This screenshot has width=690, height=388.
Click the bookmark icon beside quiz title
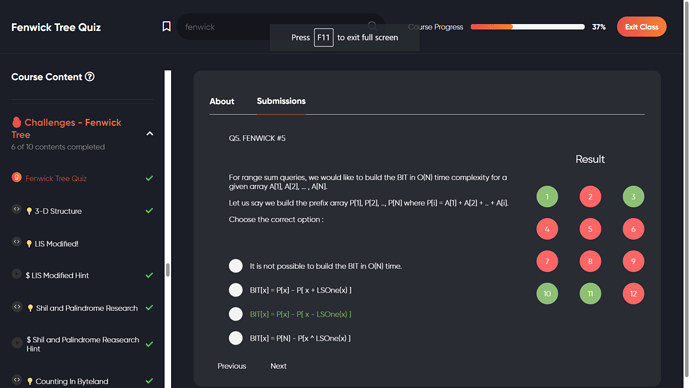tap(166, 26)
